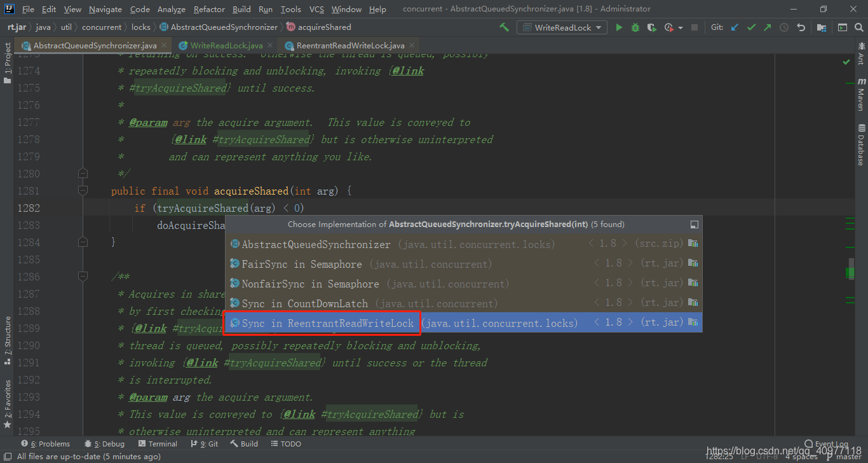Start debugging with the bug icon
Image resolution: width=868 pixels, height=463 pixels.
coord(635,27)
